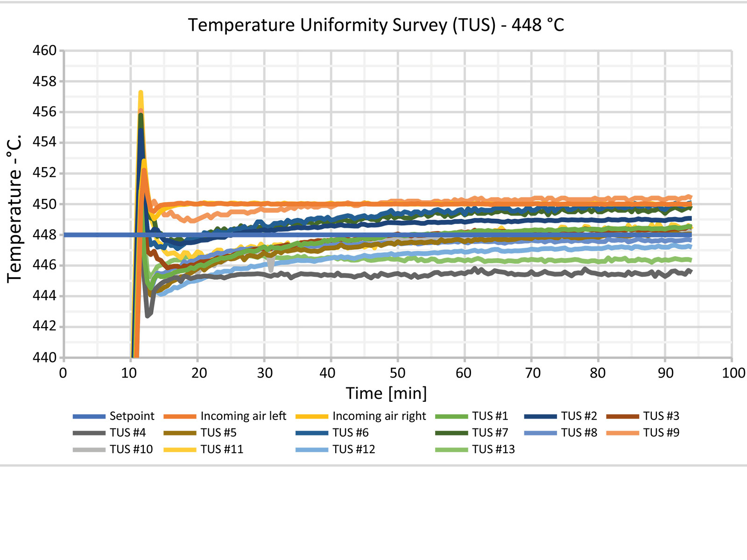Image resolution: width=747 pixels, height=560 pixels.
Task: Click the y-axis value 458
Action: click(x=44, y=81)
